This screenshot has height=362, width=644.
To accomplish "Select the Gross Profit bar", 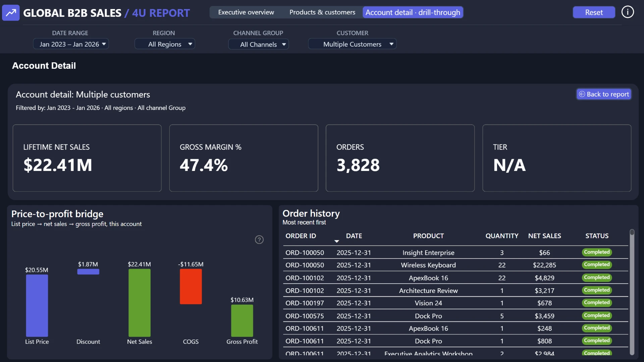I will tap(242, 320).
